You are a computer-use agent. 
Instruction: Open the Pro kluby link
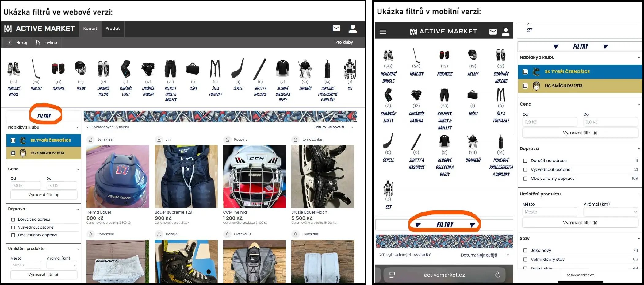(344, 42)
